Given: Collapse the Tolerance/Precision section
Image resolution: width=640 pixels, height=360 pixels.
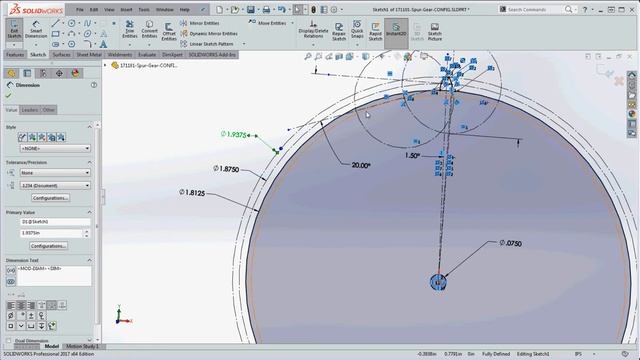Looking at the screenshot, I should 89,162.
